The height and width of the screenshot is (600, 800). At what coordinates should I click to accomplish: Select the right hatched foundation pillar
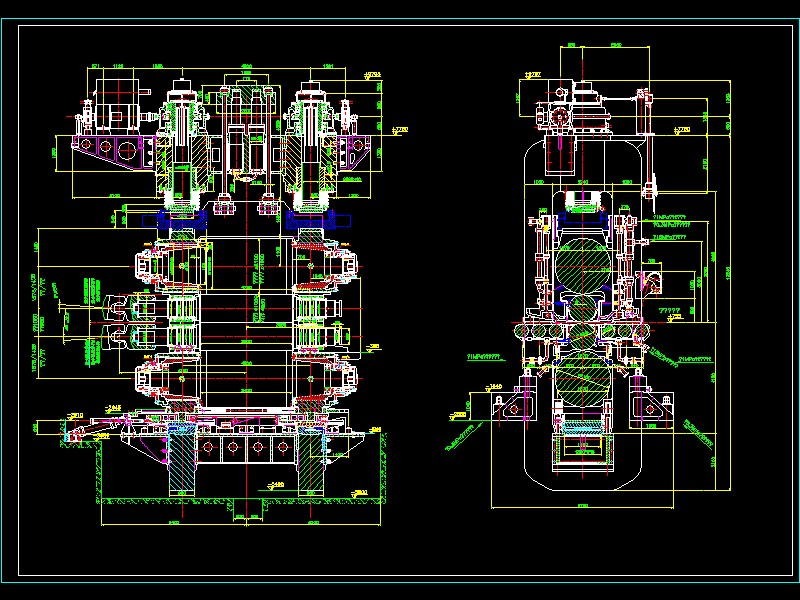[x=311, y=462]
